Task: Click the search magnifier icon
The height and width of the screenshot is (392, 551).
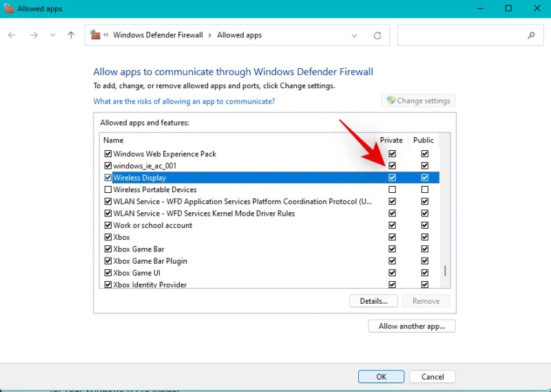Action: click(x=531, y=35)
